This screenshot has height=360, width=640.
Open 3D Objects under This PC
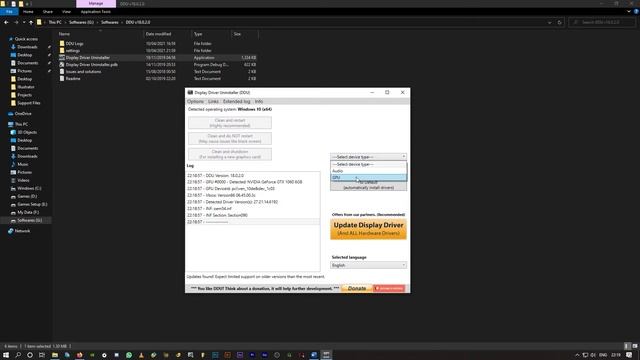27,132
